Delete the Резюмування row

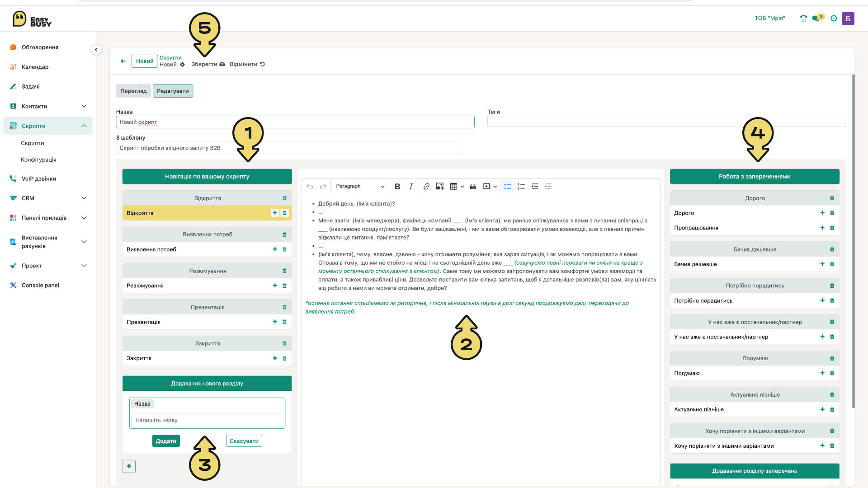pos(284,286)
